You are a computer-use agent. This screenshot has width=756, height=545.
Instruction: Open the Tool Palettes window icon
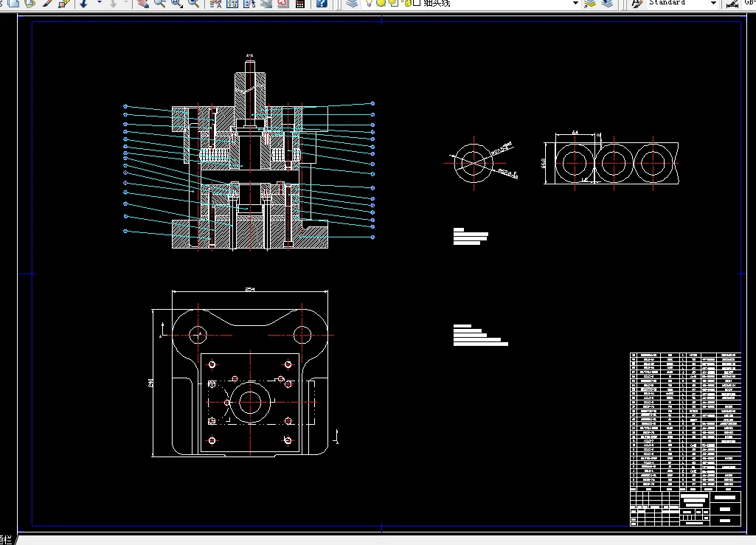249,4
